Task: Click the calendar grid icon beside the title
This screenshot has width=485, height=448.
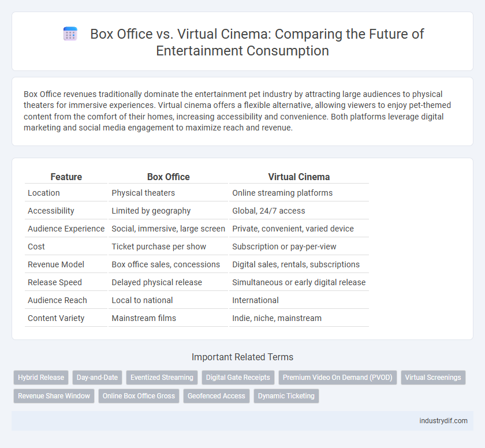Action: (70, 33)
